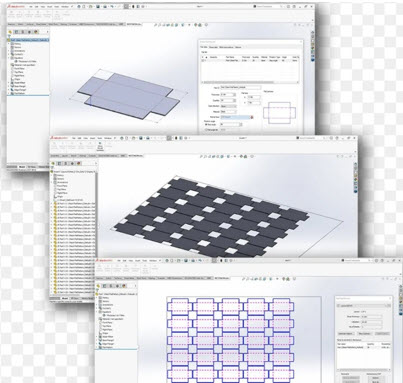The image size is (403, 383).
Task: Click search box in top window title bar
Action: coord(267,6)
